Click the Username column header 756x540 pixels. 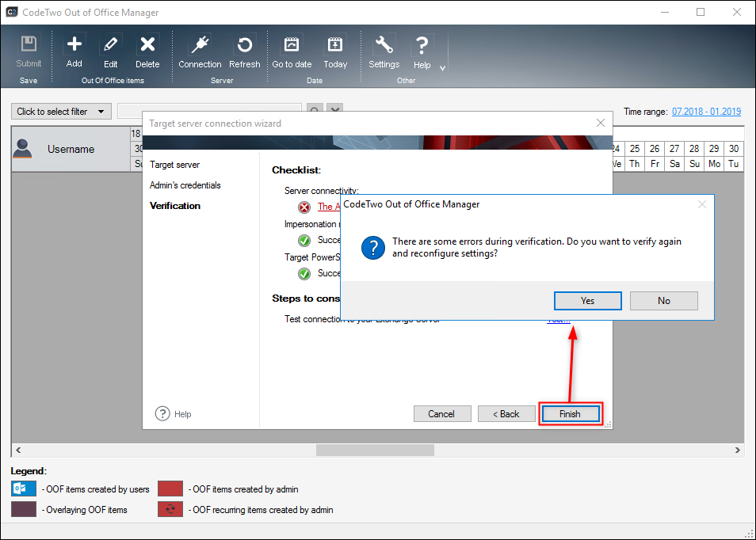[x=71, y=150]
